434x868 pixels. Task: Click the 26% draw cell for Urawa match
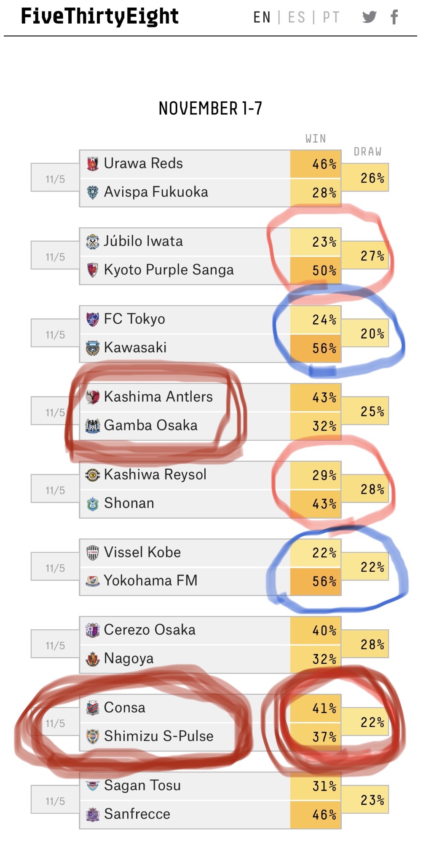pyautogui.click(x=365, y=178)
